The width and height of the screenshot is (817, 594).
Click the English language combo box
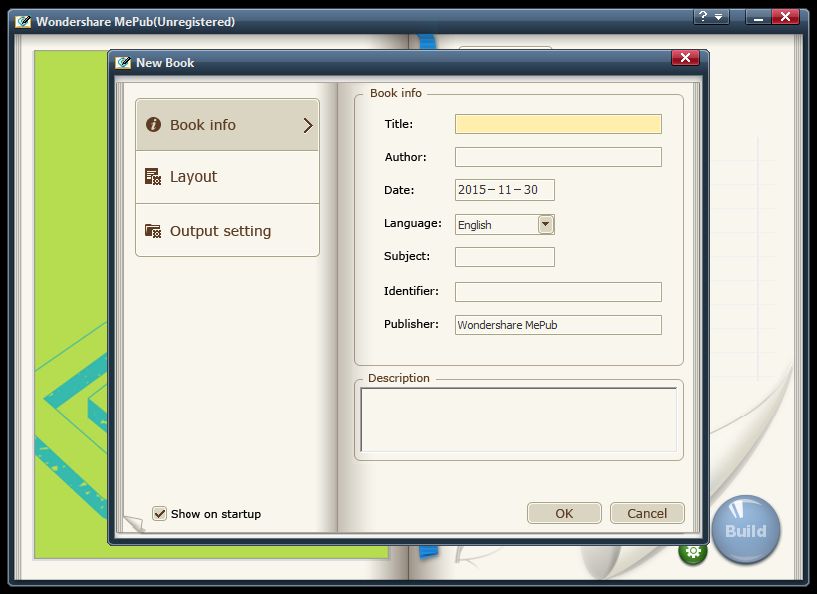point(504,225)
